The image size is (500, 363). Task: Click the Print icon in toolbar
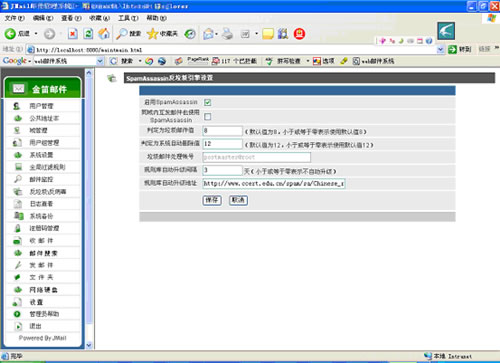228,34
